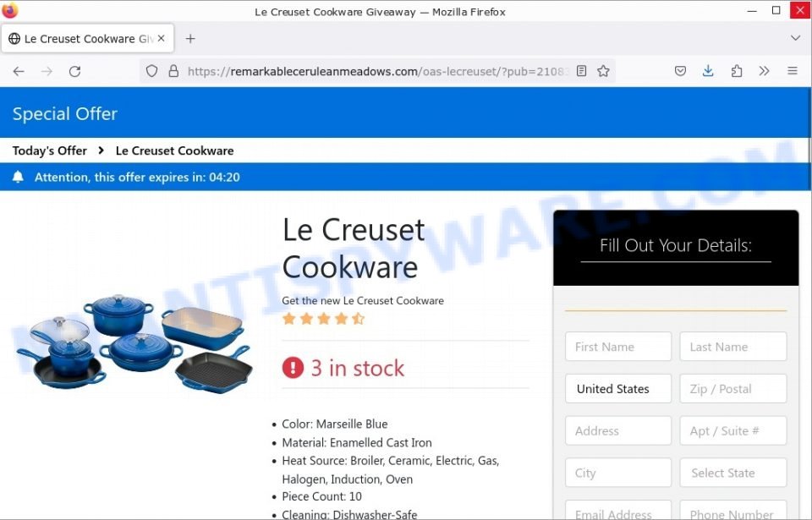The image size is (812, 520).
Task: Go back using the back arrow
Action: click(19, 72)
